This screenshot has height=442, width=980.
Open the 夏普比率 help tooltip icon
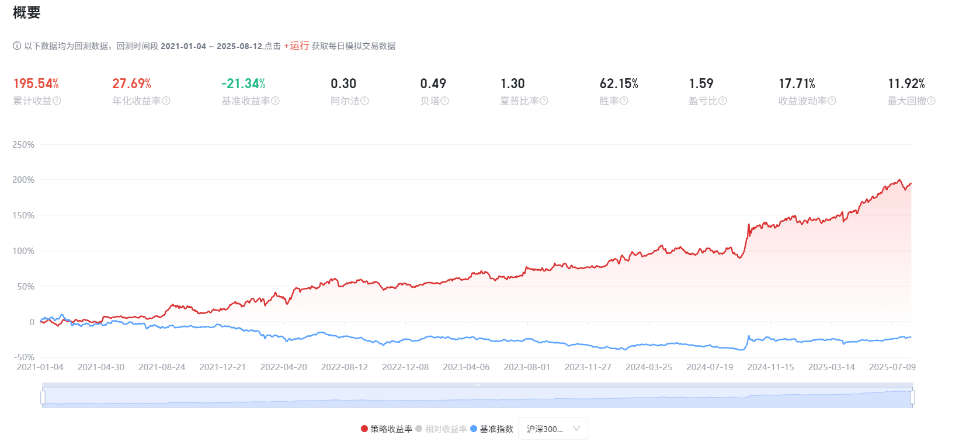pos(544,101)
